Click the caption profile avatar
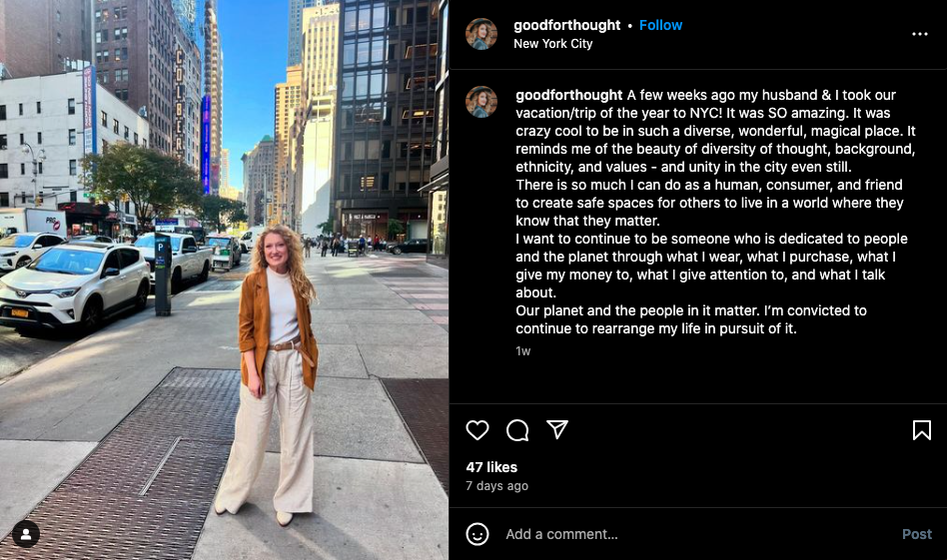Screen dimensions: 947x560 [x=481, y=102]
